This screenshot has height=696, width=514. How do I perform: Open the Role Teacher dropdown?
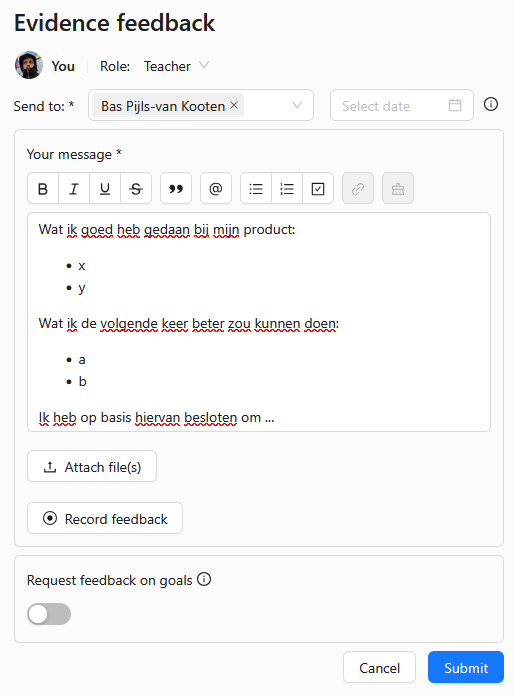click(176, 66)
